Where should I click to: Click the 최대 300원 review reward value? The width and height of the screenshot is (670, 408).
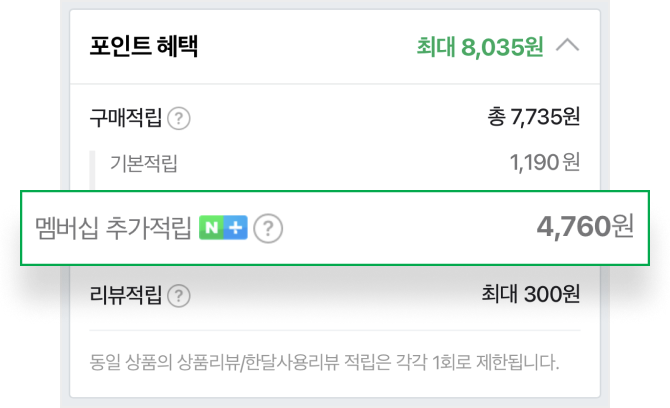(x=530, y=294)
